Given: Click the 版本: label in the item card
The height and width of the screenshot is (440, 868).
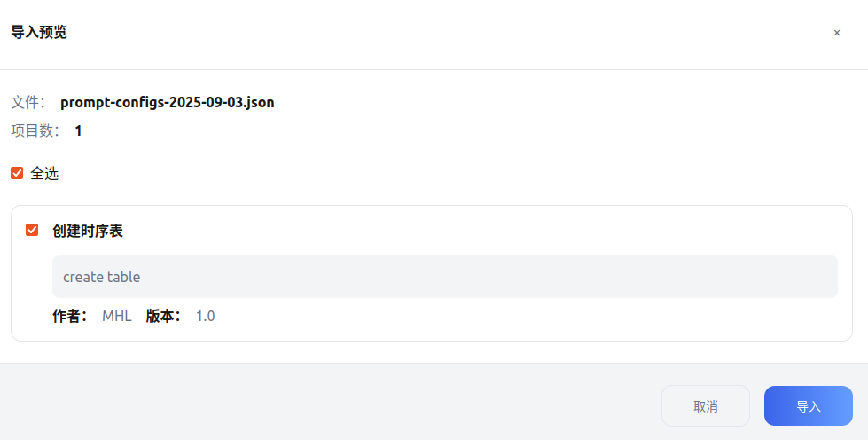Looking at the screenshot, I should point(163,316).
